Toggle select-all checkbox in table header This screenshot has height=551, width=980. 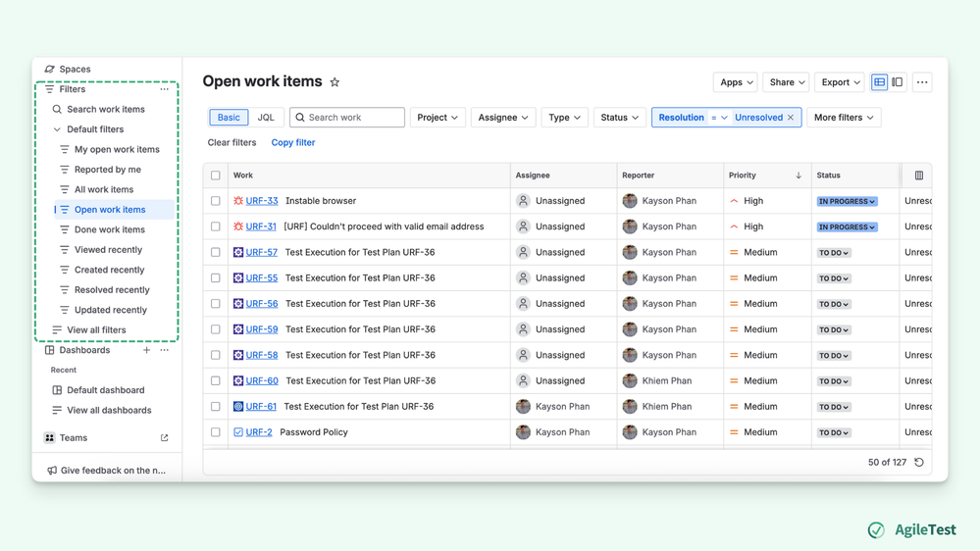pos(216,175)
